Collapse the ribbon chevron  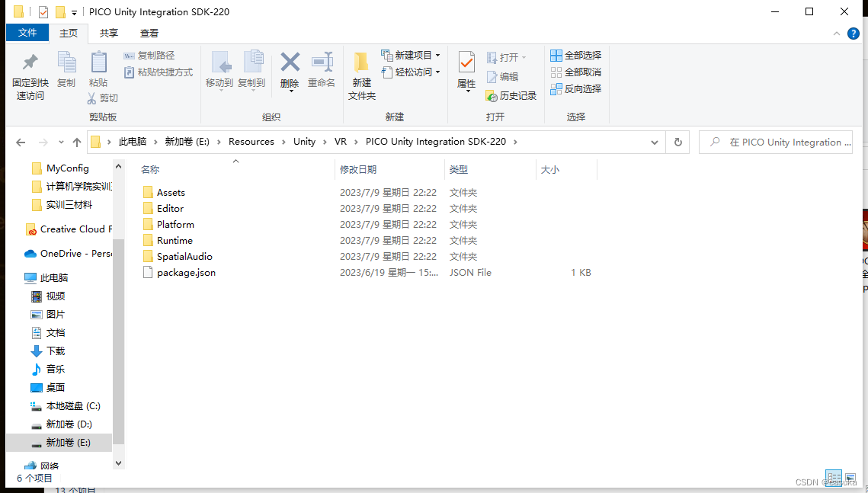(x=837, y=34)
